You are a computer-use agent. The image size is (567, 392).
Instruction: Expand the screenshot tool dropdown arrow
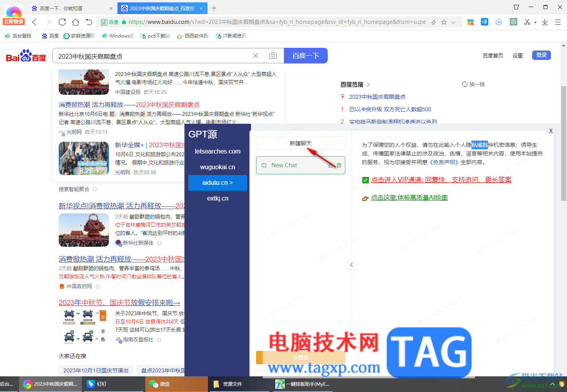(x=535, y=22)
